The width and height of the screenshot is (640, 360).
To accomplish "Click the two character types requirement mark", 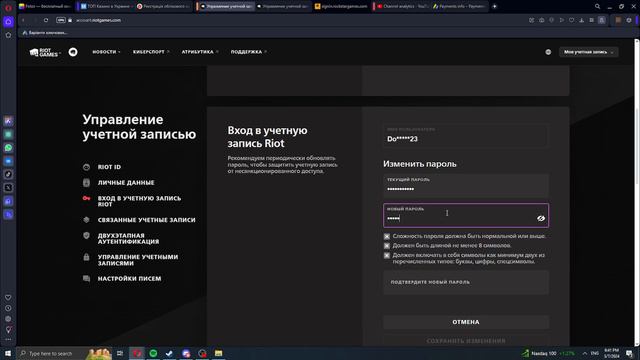I will (x=387, y=256).
